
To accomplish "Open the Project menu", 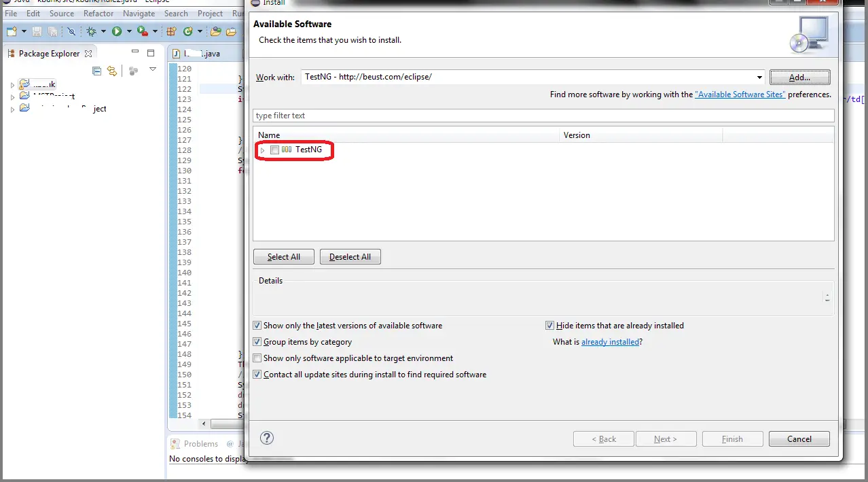I will 211,14.
